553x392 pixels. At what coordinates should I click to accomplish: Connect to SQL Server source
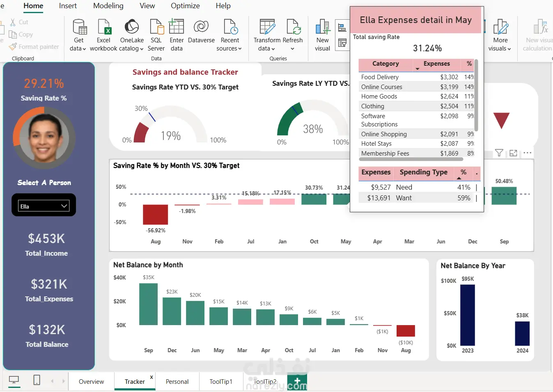click(x=156, y=27)
